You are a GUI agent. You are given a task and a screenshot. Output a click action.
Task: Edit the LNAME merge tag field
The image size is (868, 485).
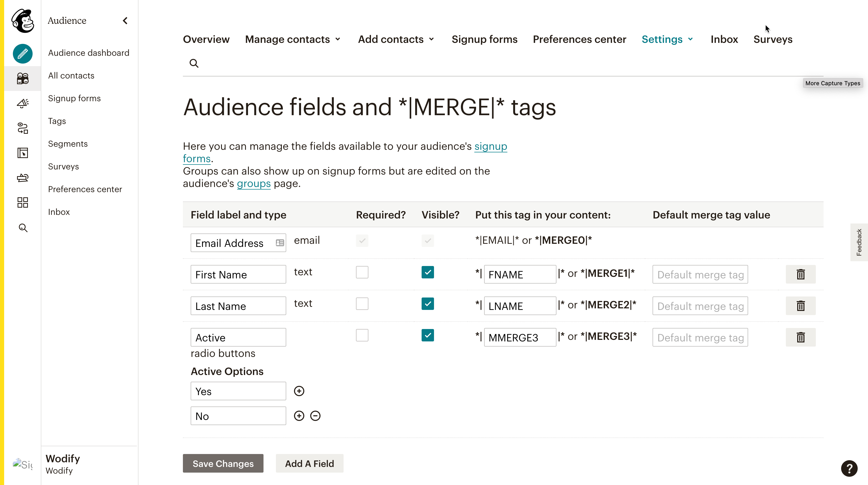(520, 306)
